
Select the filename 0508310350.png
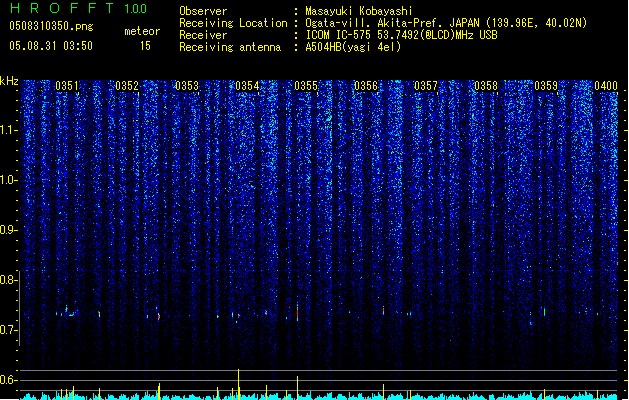(x=51, y=26)
